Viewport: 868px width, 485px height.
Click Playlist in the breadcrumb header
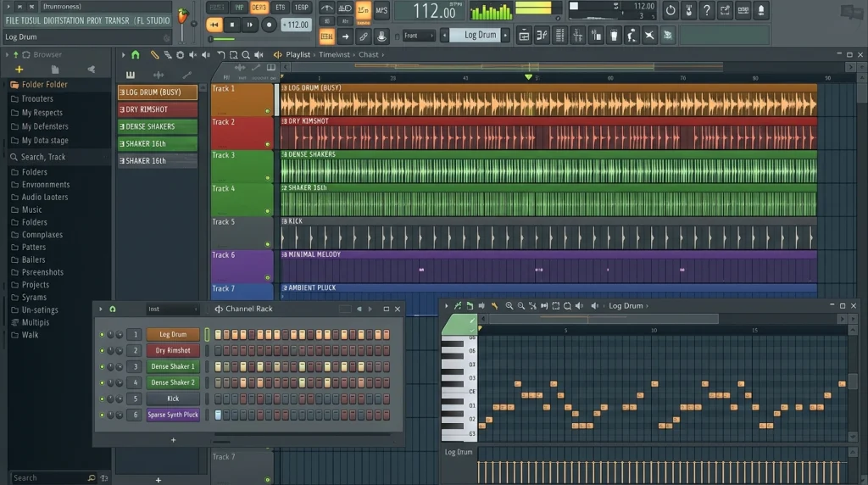click(x=298, y=55)
